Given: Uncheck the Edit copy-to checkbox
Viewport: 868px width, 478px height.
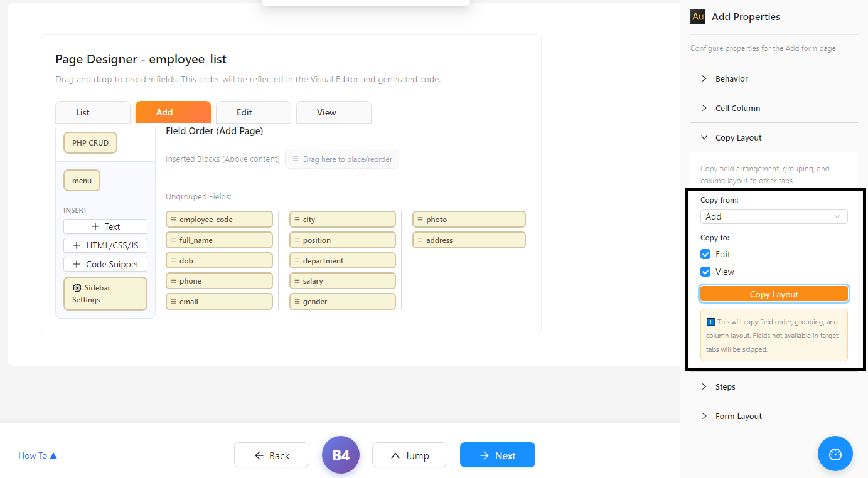Looking at the screenshot, I should [705, 255].
